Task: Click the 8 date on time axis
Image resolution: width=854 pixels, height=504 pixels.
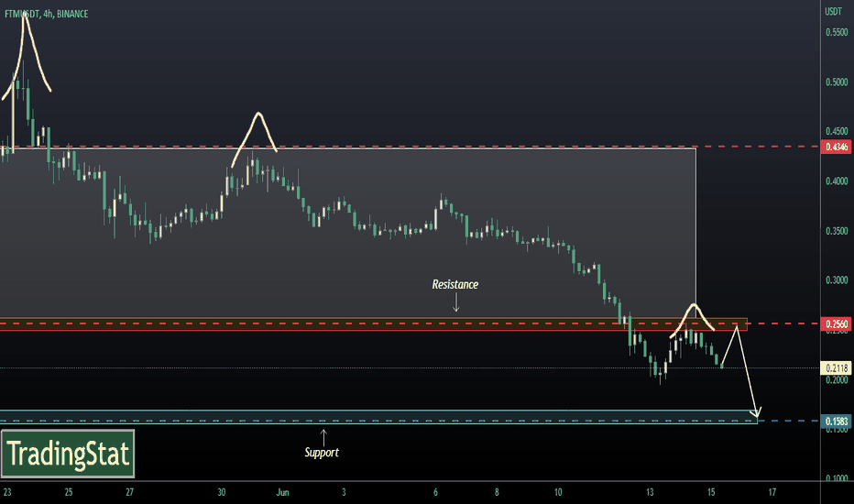Action: point(497,493)
